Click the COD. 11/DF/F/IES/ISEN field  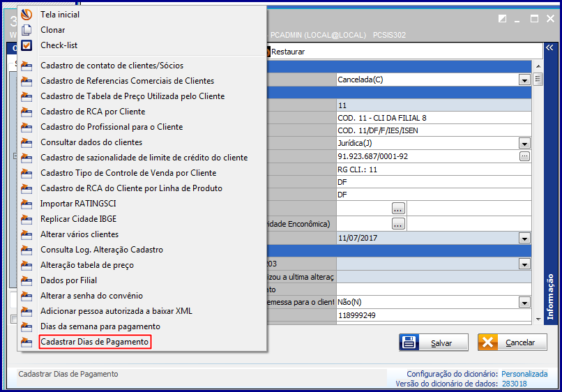pyautogui.click(x=434, y=130)
